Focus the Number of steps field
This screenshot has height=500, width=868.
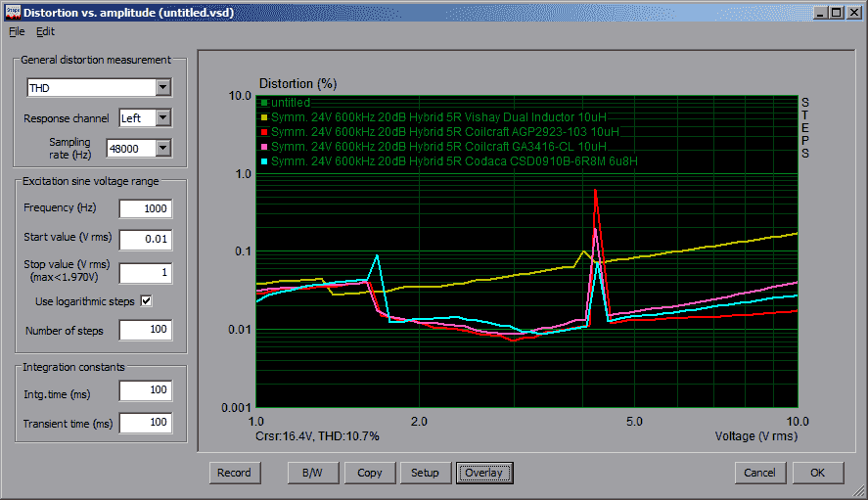click(145, 331)
